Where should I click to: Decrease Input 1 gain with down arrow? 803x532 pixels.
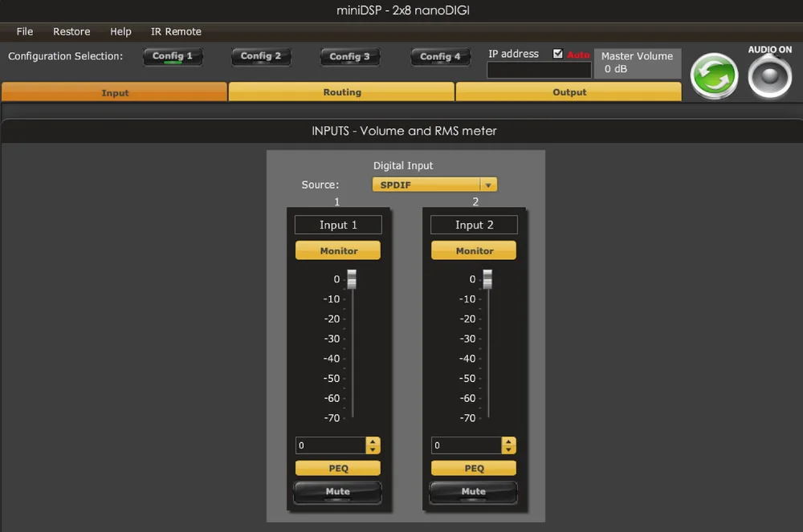click(x=373, y=450)
